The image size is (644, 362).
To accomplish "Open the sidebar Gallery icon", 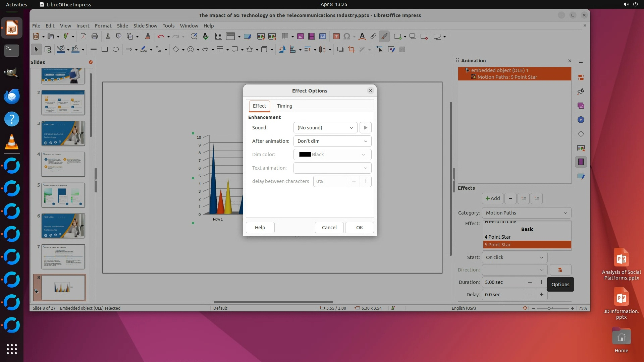I will click(581, 106).
